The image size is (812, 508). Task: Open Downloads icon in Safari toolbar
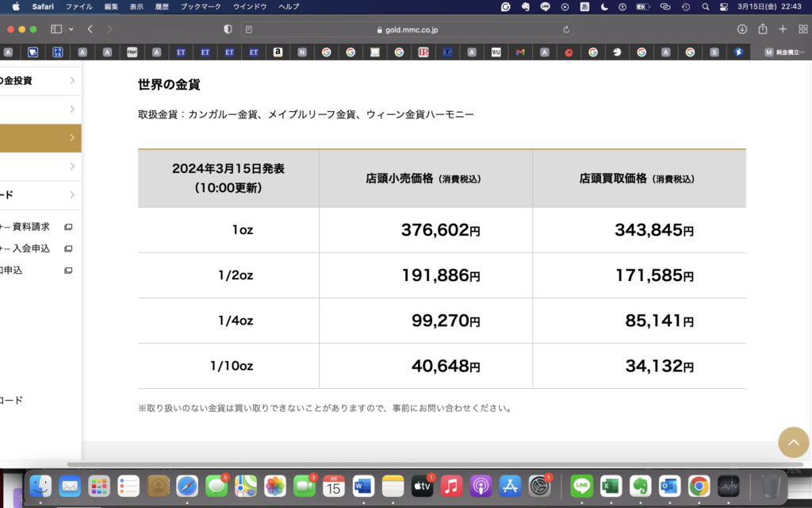(742, 29)
